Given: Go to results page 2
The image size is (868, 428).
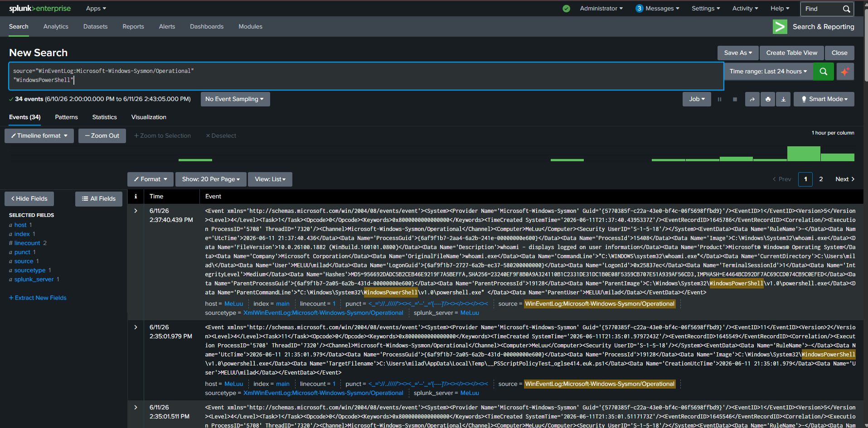Looking at the screenshot, I should coord(821,179).
